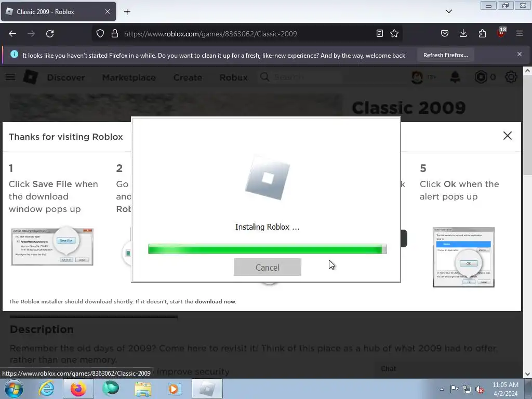
Task: List all tabs dropdown arrow
Action: (449, 11)
